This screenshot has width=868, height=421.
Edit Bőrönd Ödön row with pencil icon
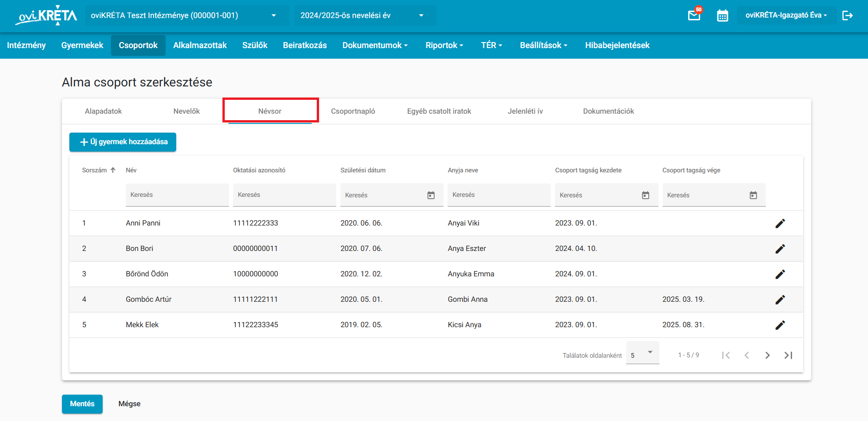coord(780,274)
